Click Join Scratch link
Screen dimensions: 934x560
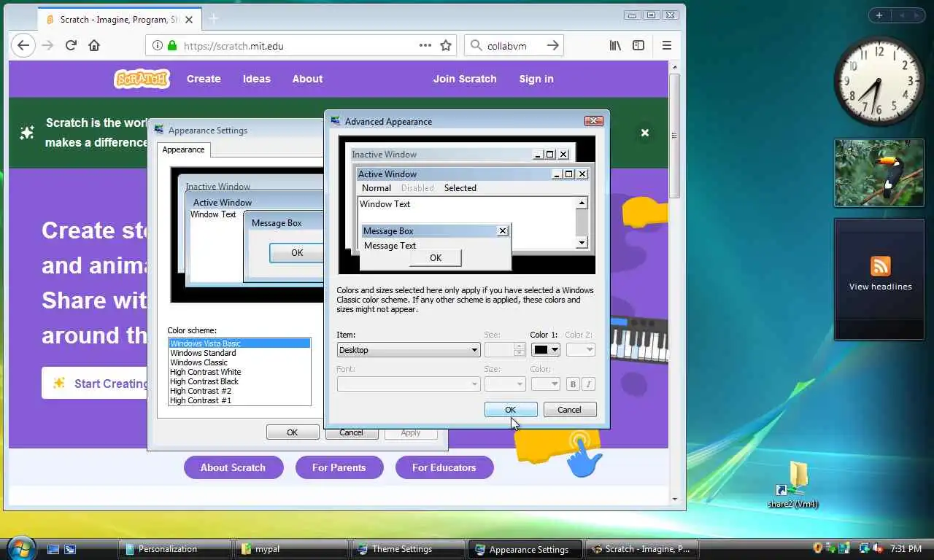[465, 79]
